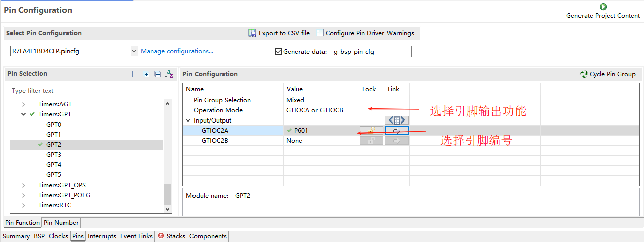Click the link arrow for GTIOC2B
Image resolution: width=644 pixels, height=242 pixels.
pyautogui.click(x=397, y=141)
